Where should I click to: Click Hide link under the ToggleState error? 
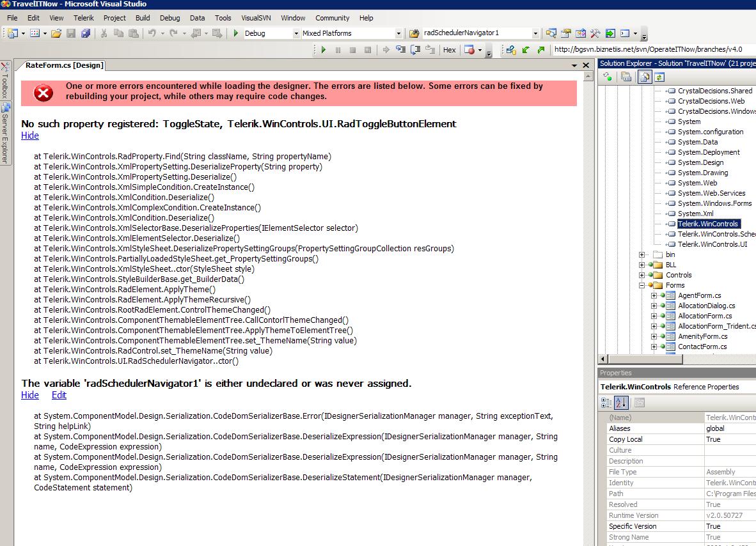tap(30, 136)
